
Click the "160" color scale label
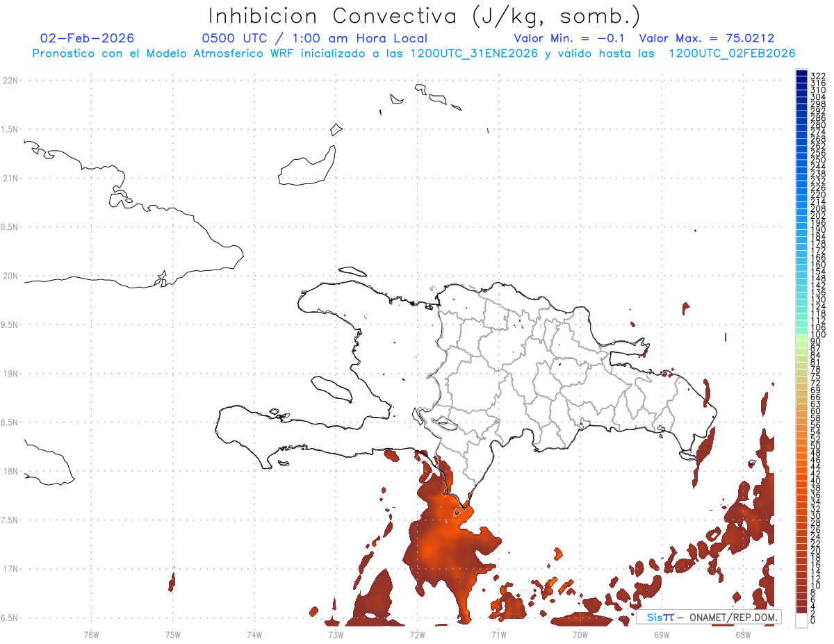pyautogui.click(x=818, y=265)
